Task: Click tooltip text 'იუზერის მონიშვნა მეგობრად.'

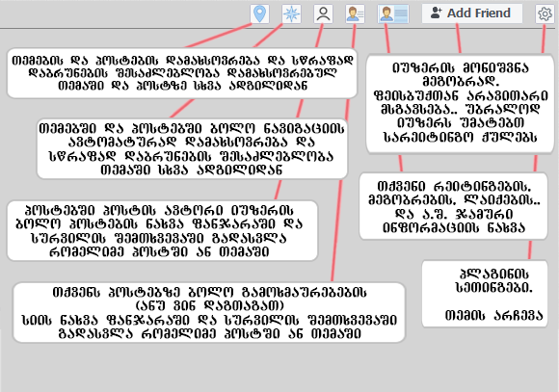Action: pyautogui.click(x=461, y=74)
